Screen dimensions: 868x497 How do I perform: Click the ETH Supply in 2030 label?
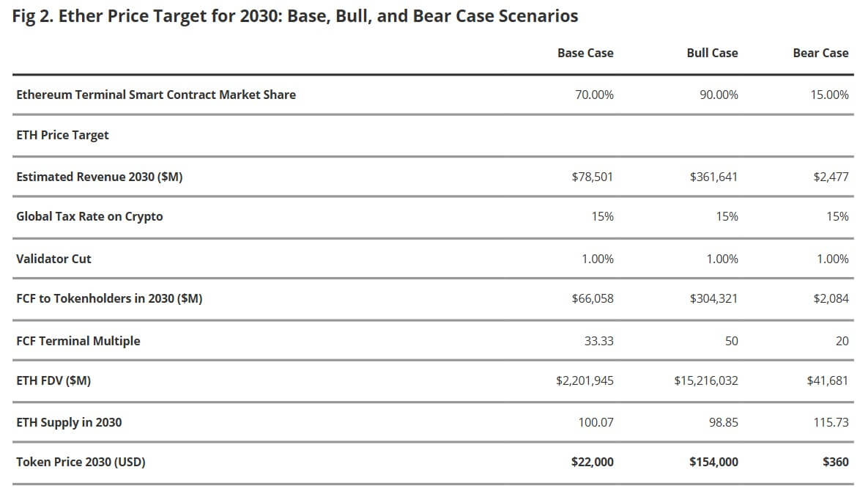(x=69, y=422)
